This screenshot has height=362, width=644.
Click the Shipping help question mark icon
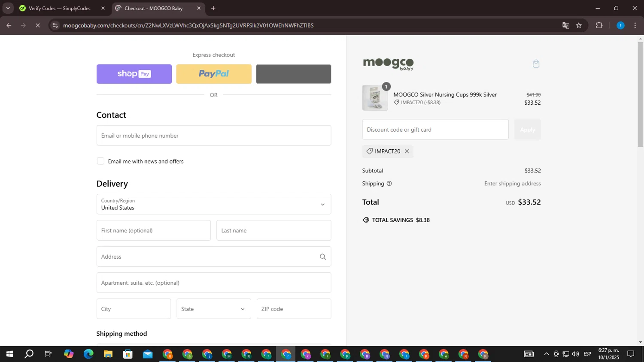pos(389,184)
